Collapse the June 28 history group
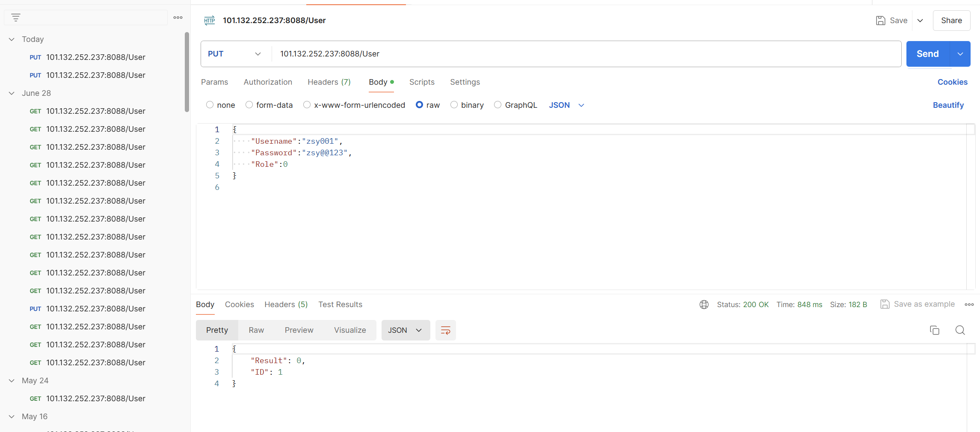The height and width of the screenshot is (432, 980). pyautogui.click(x=12, y=93)
